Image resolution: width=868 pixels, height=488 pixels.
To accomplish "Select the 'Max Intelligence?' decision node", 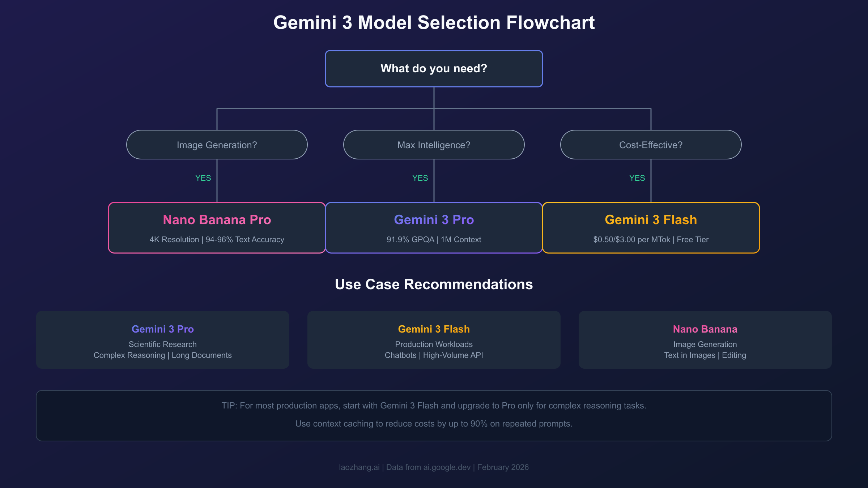I will pyautogui.click(x=434, y=145).
